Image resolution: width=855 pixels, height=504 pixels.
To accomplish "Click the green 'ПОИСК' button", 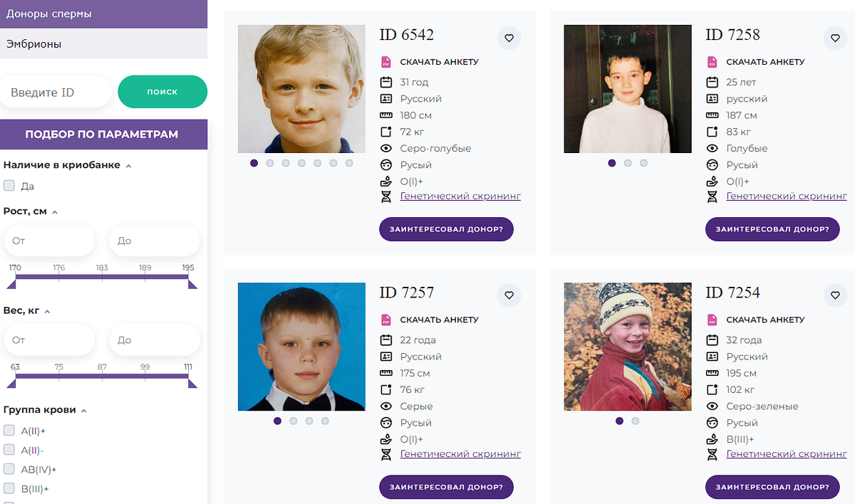I will [162, 92].
